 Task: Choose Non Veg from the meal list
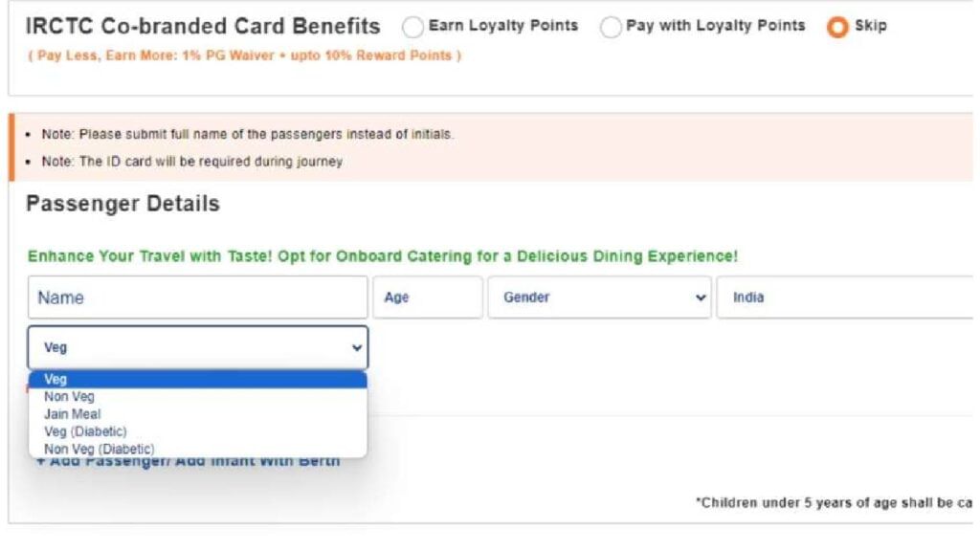pos(70,397)
